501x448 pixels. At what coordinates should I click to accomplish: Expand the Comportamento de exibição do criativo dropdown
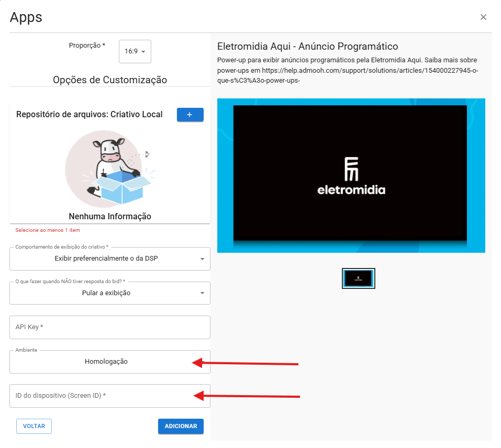(110, 259)
